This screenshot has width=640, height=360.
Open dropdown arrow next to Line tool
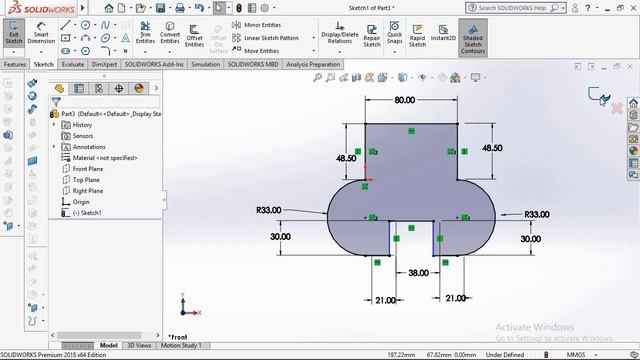click(75, 25)
